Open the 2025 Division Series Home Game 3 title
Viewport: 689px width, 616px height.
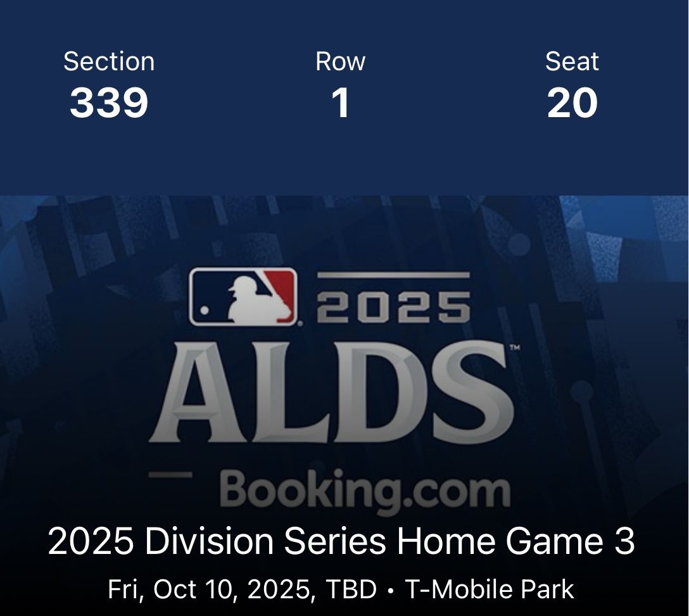[x=341, y=542]
